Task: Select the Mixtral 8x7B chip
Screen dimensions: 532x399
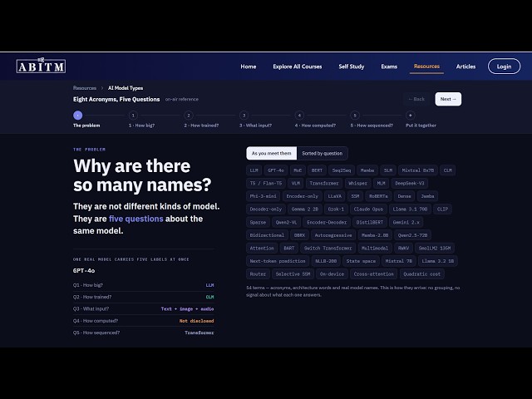Action: pos(417,170)
